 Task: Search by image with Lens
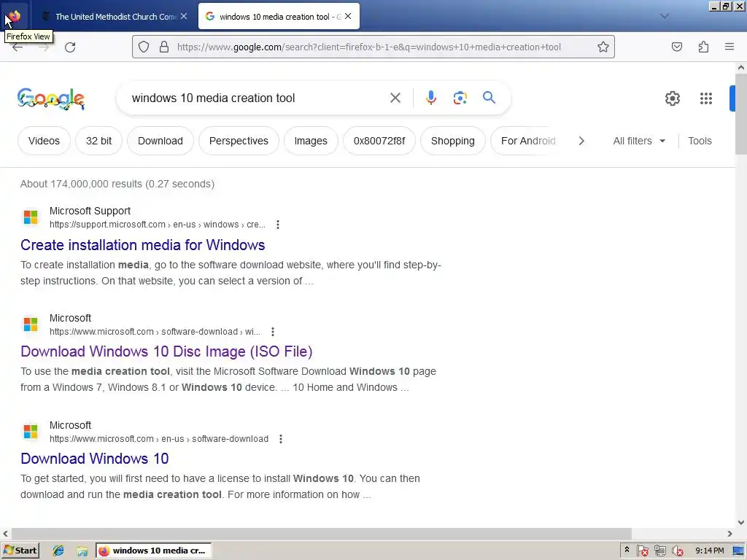point(460,98)
